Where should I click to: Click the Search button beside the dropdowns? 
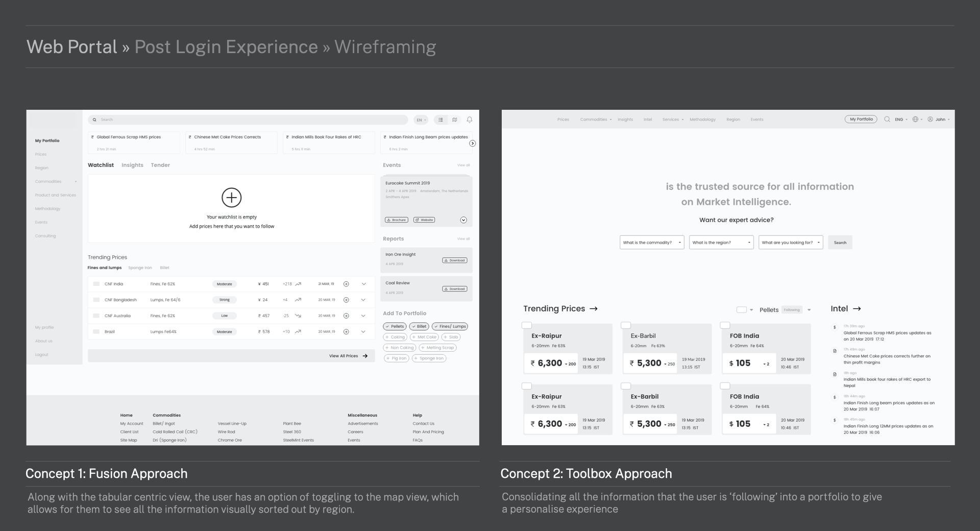[840, 243]
